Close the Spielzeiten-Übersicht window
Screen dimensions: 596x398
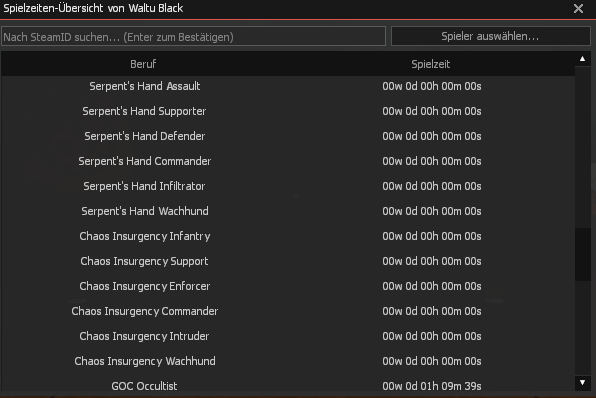(x=578, y=9)
